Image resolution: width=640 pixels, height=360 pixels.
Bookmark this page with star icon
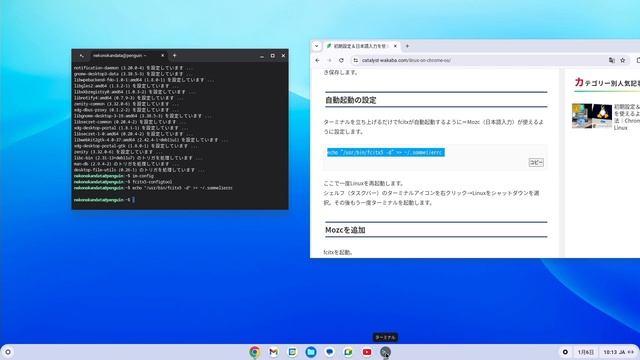tap(623, 60)
